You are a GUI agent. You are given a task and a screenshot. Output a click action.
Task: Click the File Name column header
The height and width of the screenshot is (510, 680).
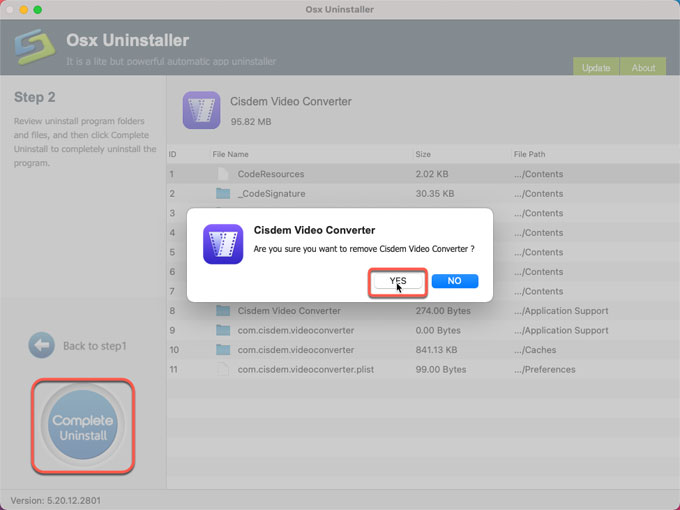coord(230,154)
